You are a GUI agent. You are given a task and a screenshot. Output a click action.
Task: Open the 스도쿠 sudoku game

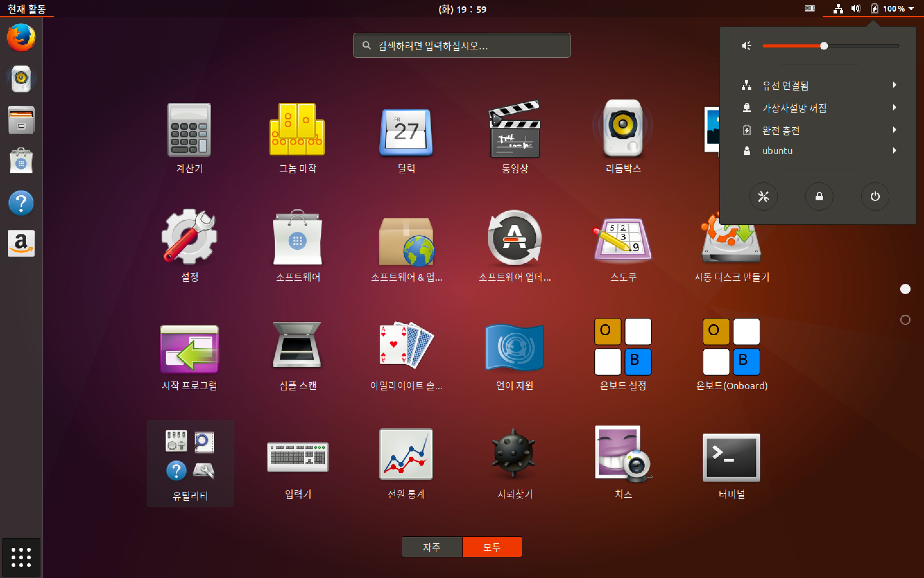pyautogui.click(x=623, y=245)
